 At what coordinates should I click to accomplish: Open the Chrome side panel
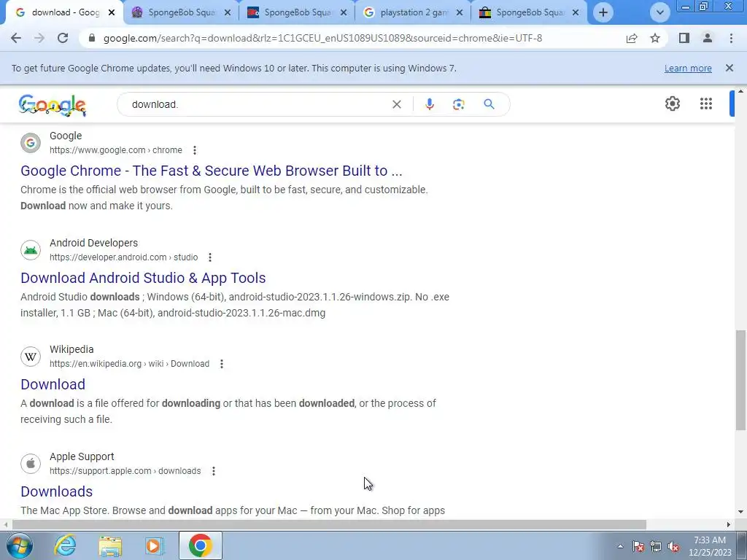[x=684, y=38]
